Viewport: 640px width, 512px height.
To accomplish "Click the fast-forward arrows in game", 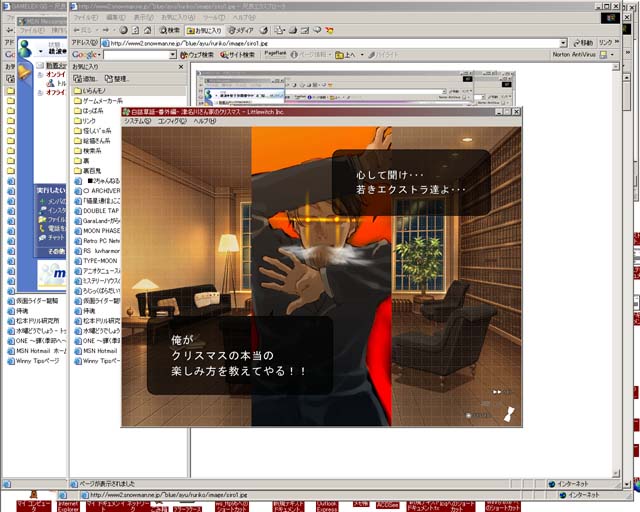I will [x=497, y=392].
